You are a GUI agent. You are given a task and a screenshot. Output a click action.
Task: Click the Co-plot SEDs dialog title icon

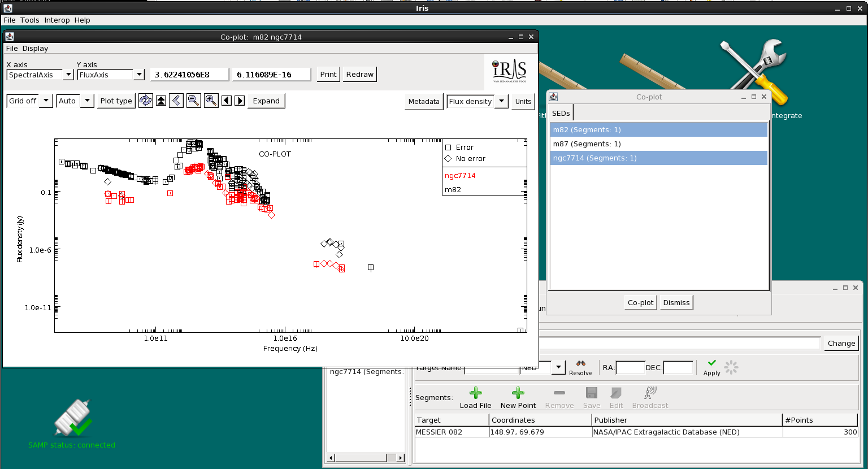[x=553, y=97]
